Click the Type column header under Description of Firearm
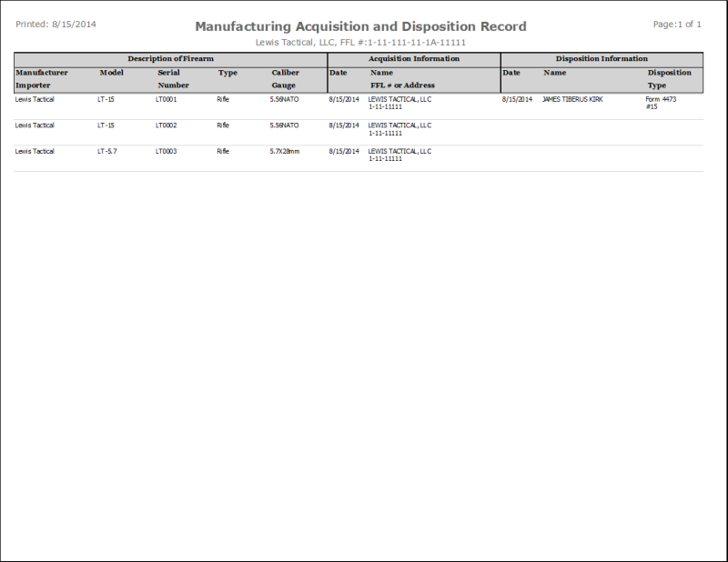Image resolution: width=728 pixels, height=562 pixels. 227,73
